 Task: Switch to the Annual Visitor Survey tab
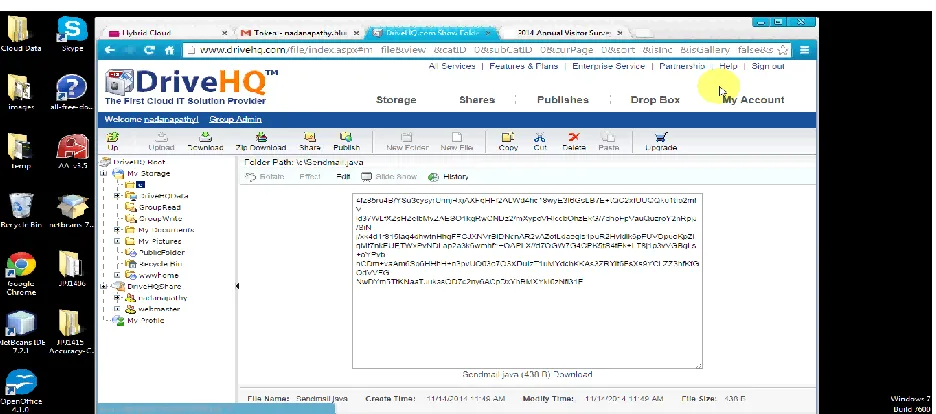pos(562,33)
